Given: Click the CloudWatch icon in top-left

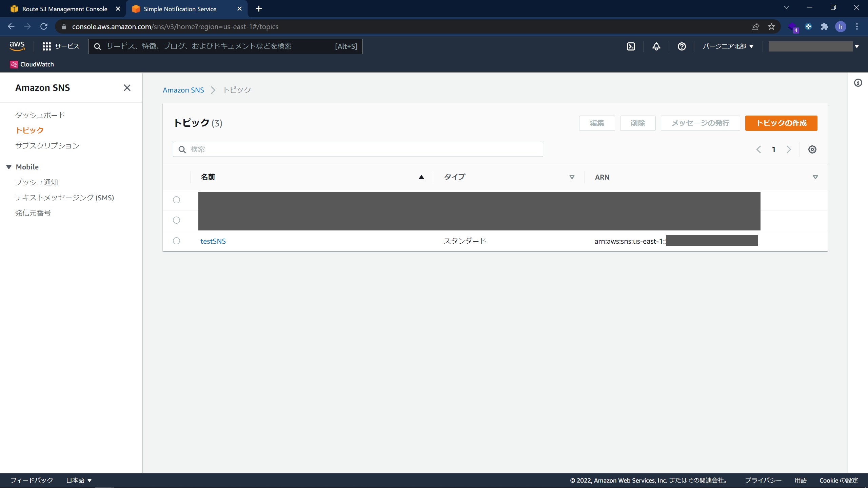Looking at the screenshot, I should pos(13,64).
